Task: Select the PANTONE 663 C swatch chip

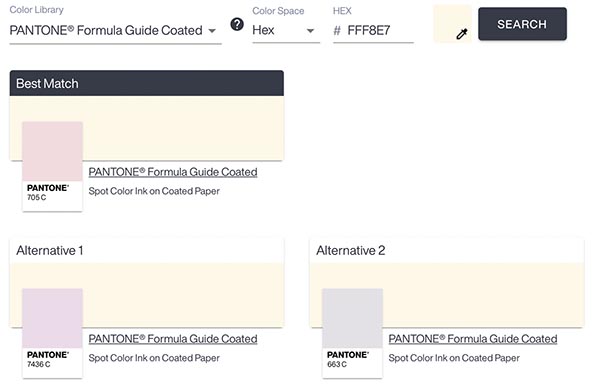Action: coord(352,333)
